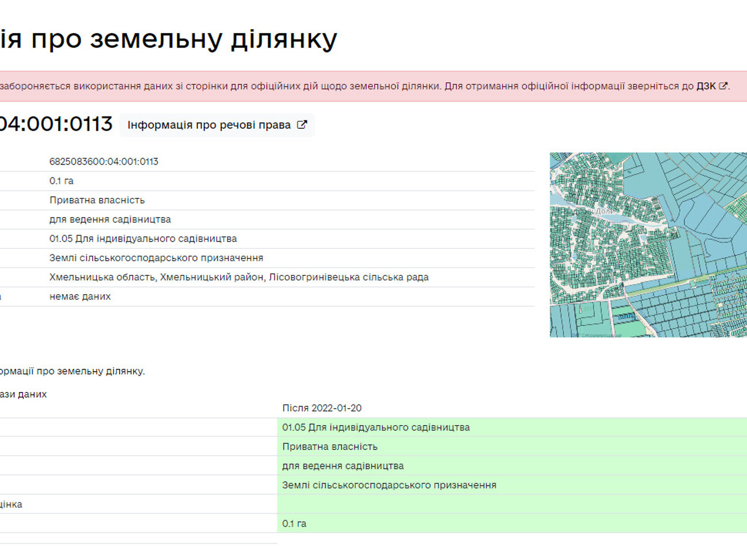Screen dimensions: 747x560
Task: Select "для ведення садівництва" in the upper table
Action: point(110,219)
